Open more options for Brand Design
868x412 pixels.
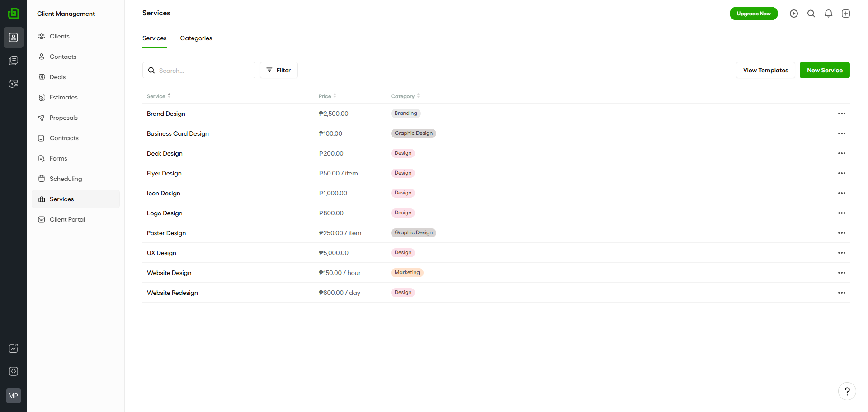[841, 114]
